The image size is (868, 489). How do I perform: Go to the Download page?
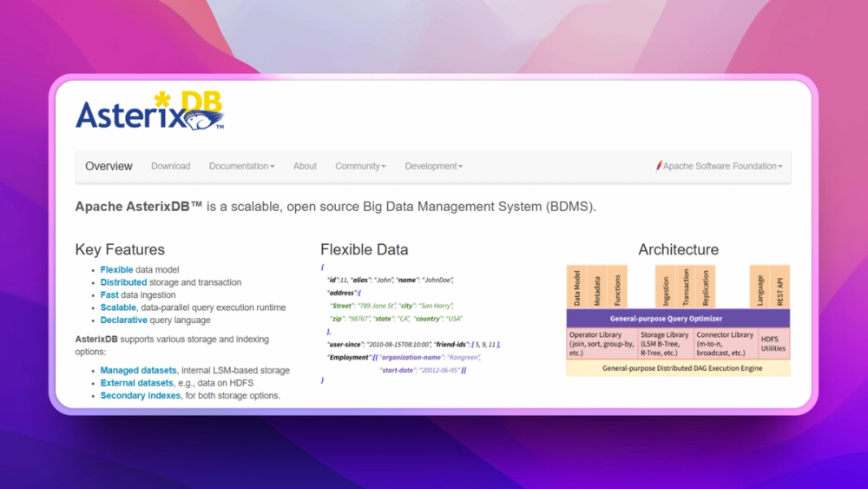[x=170, y=166]
